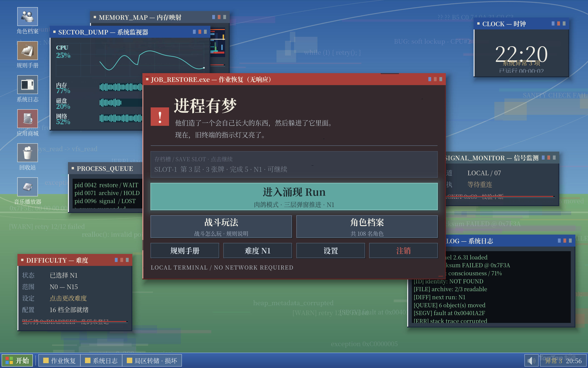Click 点击更改难度 in DIFFICULTY window
This screenshot has height=368, width=588.
click(68, 298)
